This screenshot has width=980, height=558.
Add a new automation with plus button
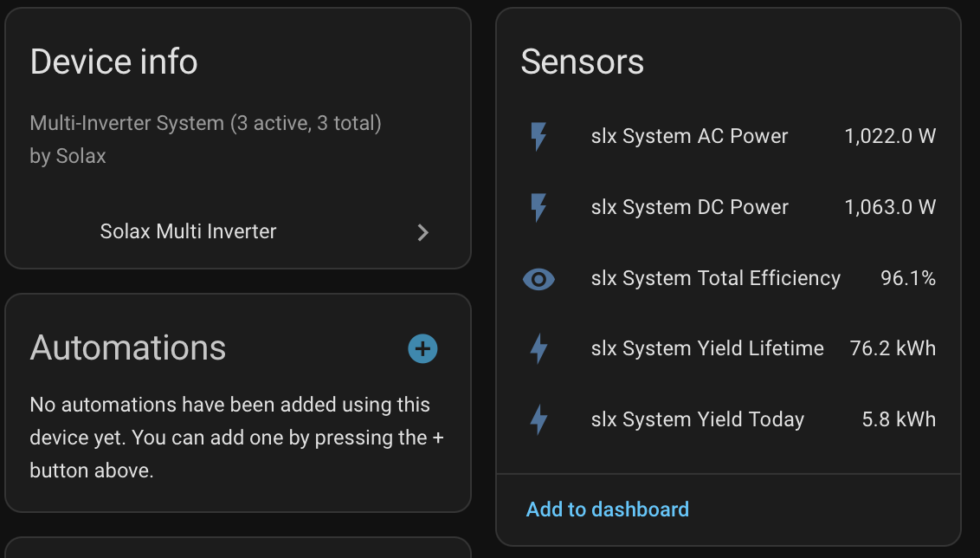coord(422,349)
